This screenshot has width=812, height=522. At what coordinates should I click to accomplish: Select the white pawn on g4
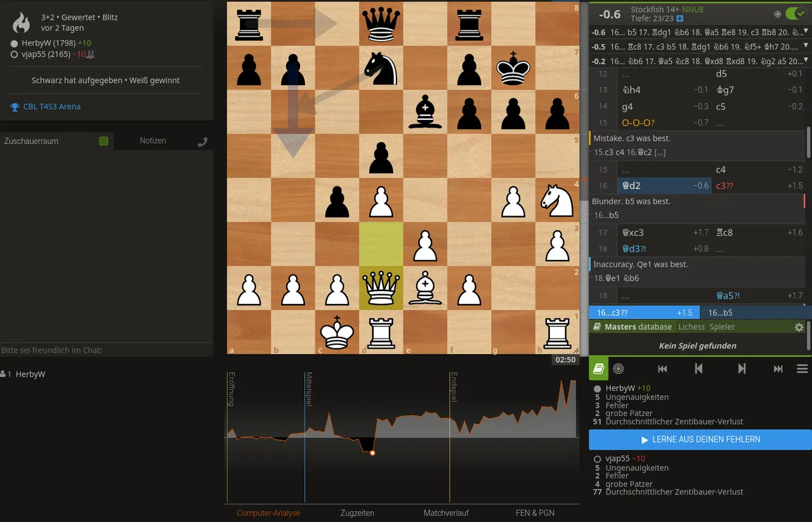point(513,200)
